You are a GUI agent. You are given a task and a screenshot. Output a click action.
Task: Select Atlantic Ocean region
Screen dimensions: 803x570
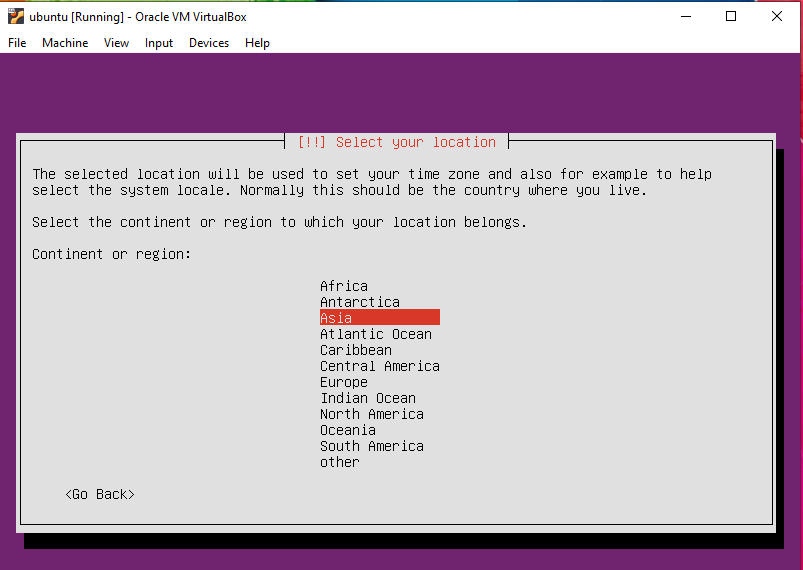click(375, 334)
